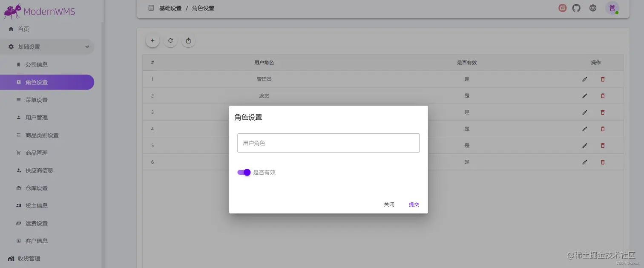
Task: Open the language switcher globe icon
Action: click(x=592, y=8)
